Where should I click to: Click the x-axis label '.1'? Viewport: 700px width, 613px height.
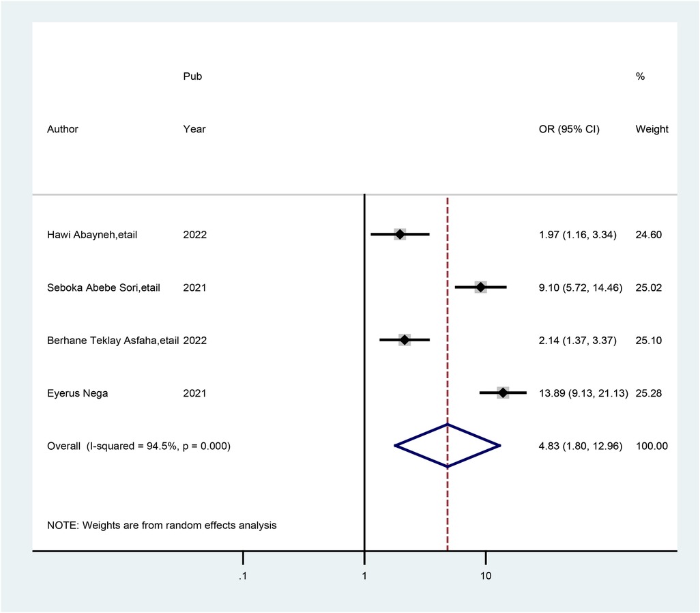[242, 576]
